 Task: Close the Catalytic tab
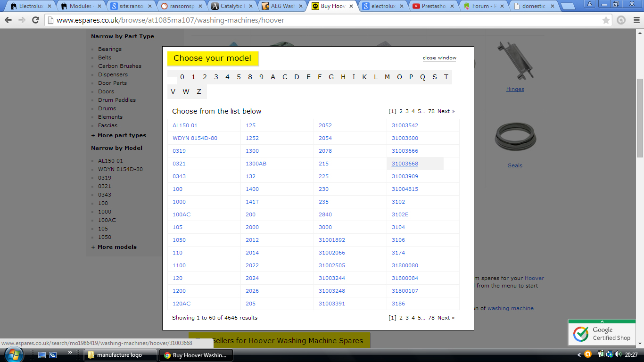coord(250,7)
